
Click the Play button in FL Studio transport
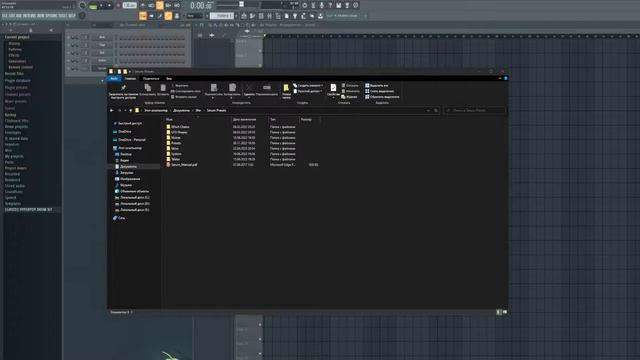tap(101, 6)
